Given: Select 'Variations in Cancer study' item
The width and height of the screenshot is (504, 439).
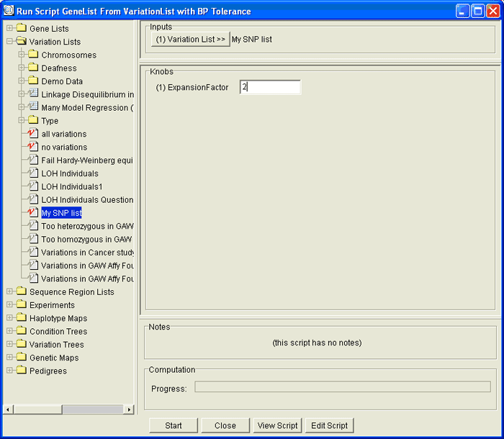Looking at the screenshot, I should click(x=87, y=253).
